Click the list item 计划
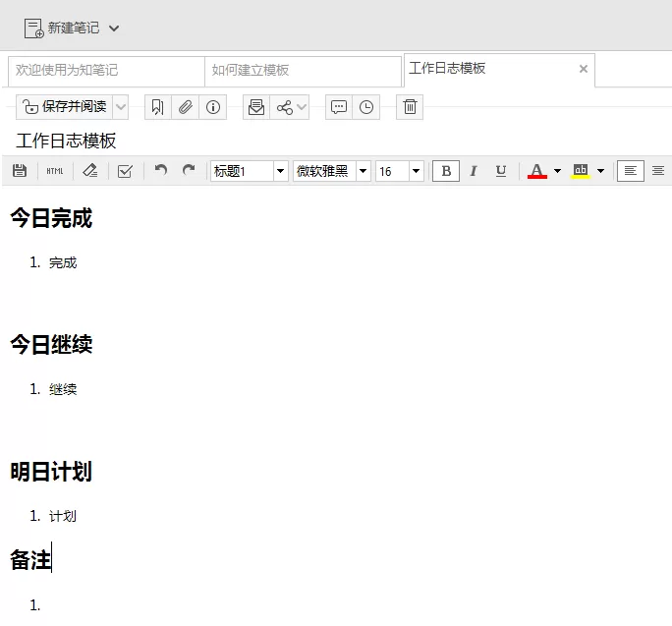This screenshot has width=672, height=626. (63, 516)
